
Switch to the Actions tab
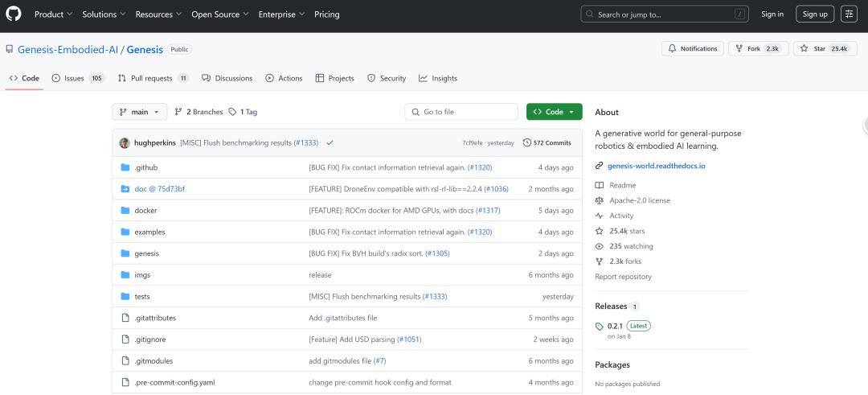pyautogui.click(x=284, y=78)
